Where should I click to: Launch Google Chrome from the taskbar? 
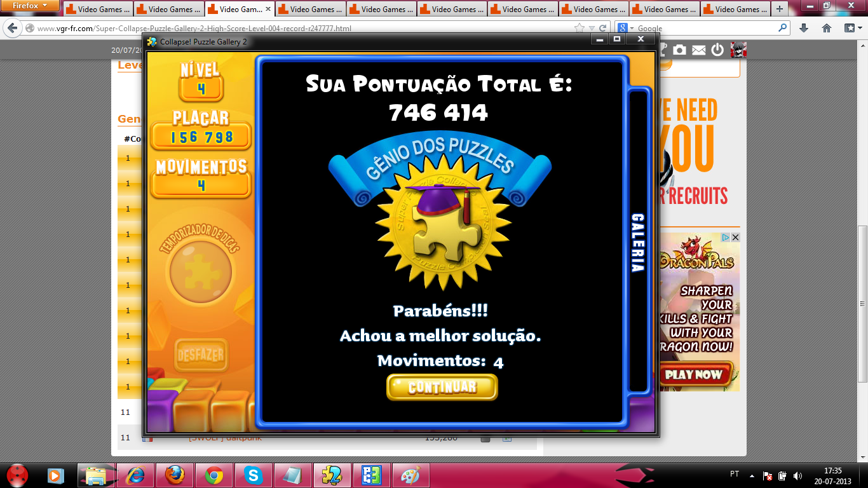point(214,475)
